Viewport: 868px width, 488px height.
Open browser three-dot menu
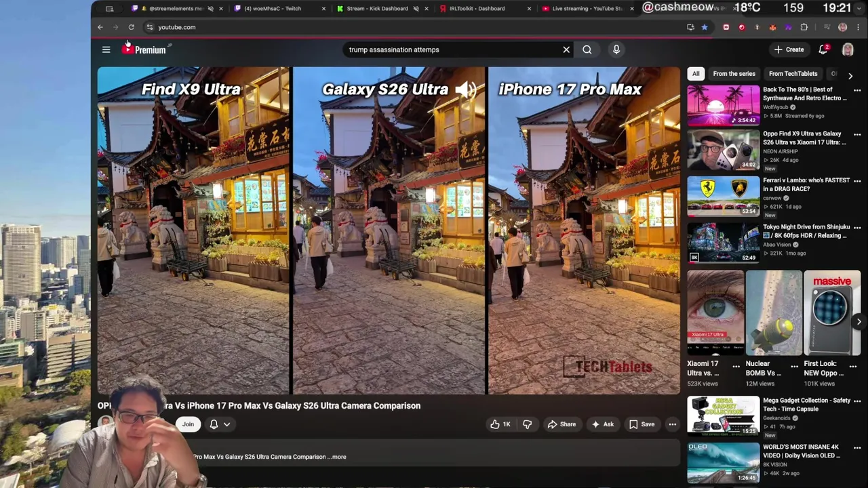click(x=858, y=27)
